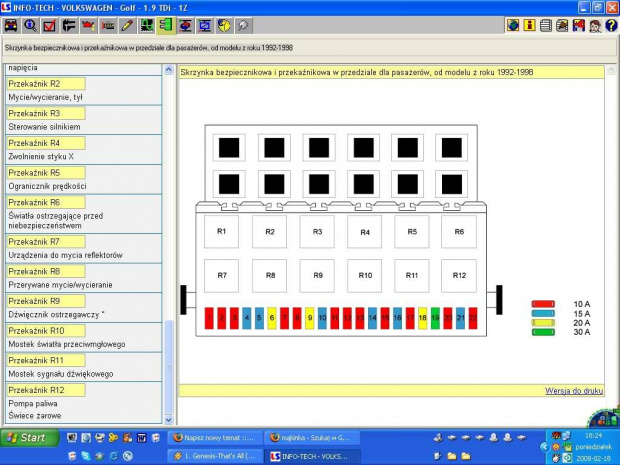This screenshot has width=620, height=465.
Task: Click the timing belt toolbar icon
Action: pyautogui.click(x=108, y=26)
